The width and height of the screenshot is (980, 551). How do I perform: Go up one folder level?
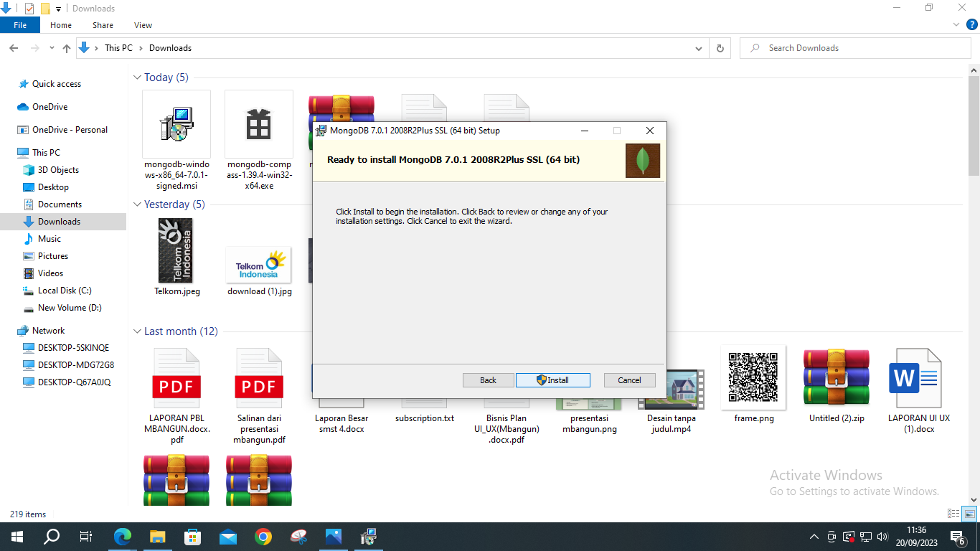point(67,48)
